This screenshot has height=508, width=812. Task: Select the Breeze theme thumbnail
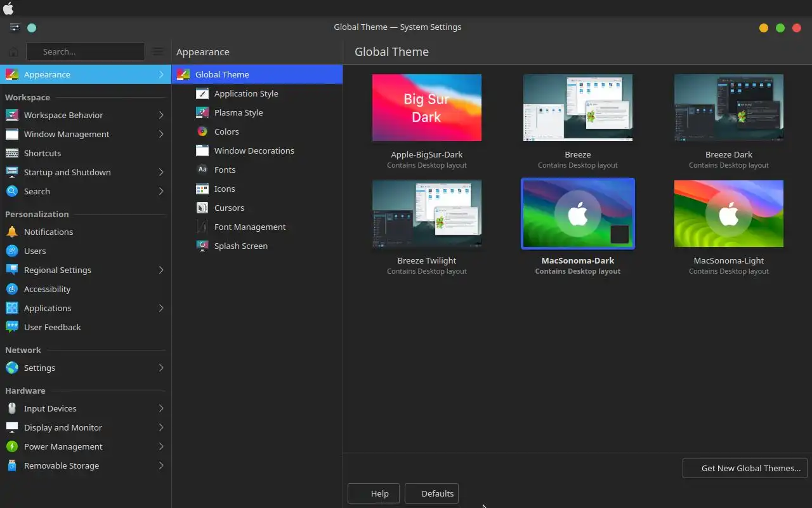point(578,107)
